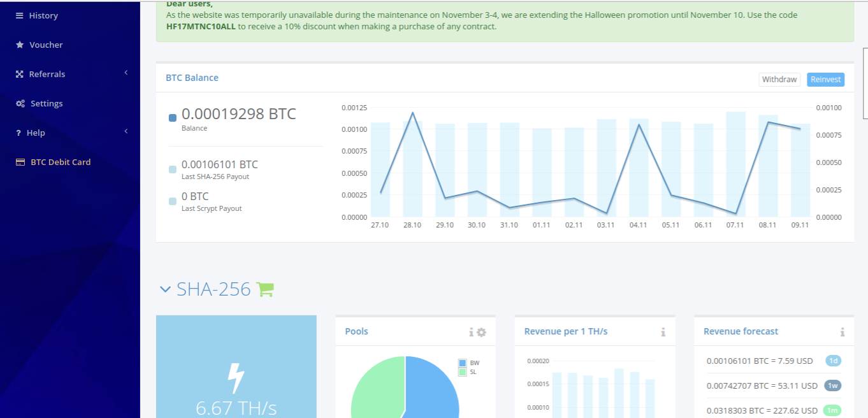Click the 0.00742707 BTC = 53.11 USD row
This screenshot has width=868, height=418.
pyautogui.click(x=762, y=386)
